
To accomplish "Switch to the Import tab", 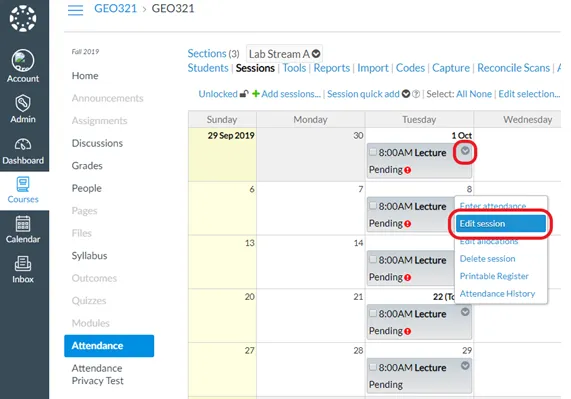I will tap(373, 68).
